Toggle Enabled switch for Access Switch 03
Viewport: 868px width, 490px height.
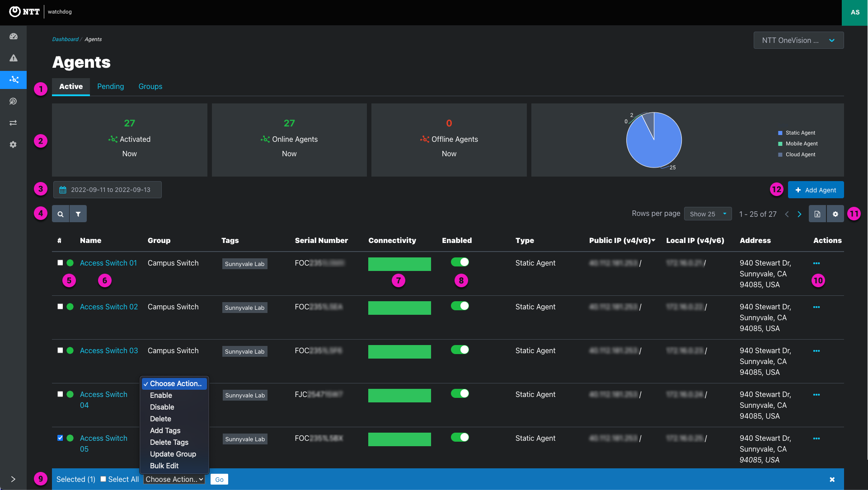(460, 350)
